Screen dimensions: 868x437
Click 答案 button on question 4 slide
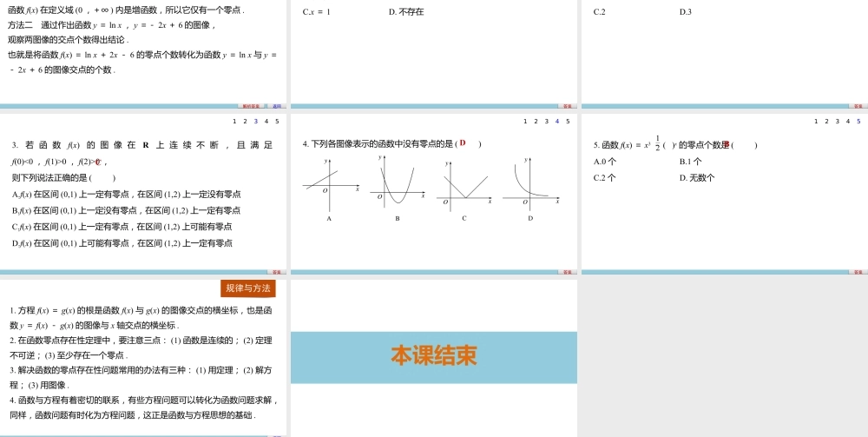pyautogui.click(x=568, y=272)
